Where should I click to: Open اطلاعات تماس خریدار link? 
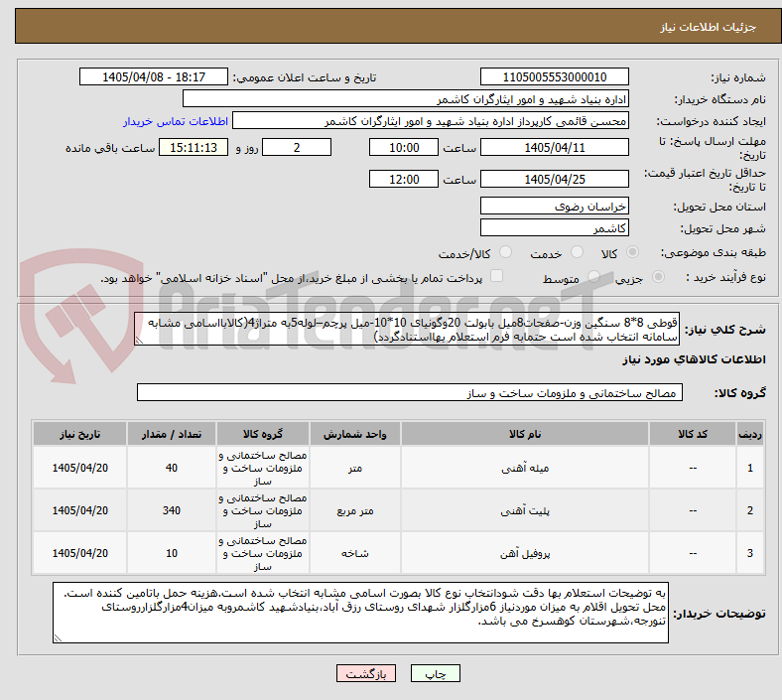(x=176, y=121)
